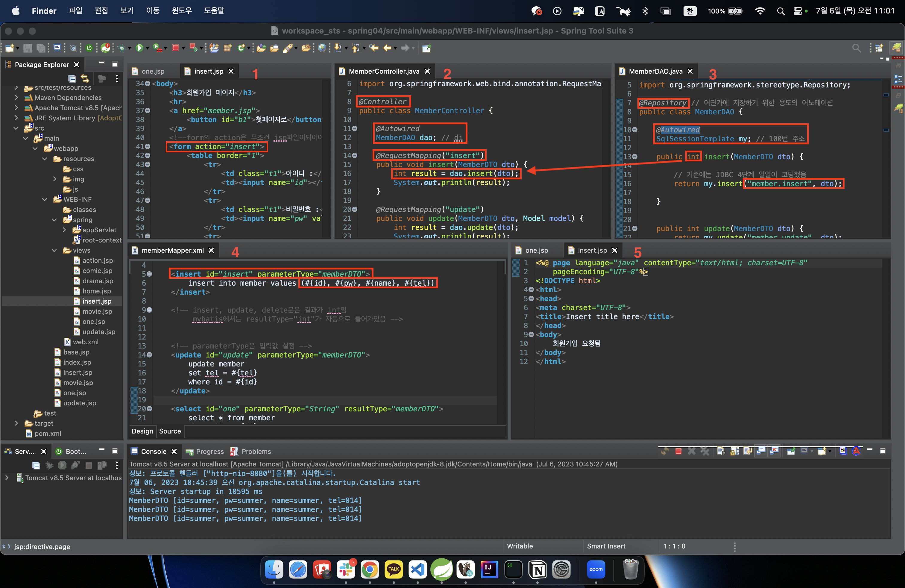Open the 보기 menu in menu bar

click(127, 11)
